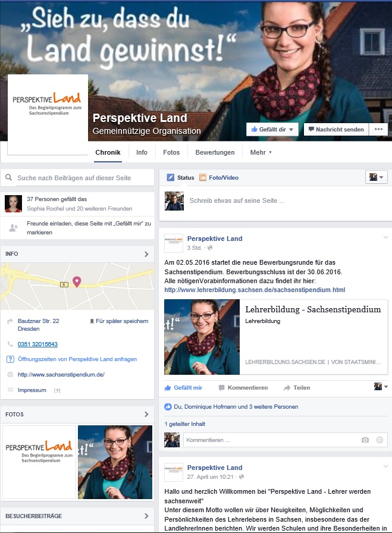Click the Schreib etwas auf seine Seite field
Image resolution: width=392 pixels, height=533 pixels.
[x=237, y=200]
